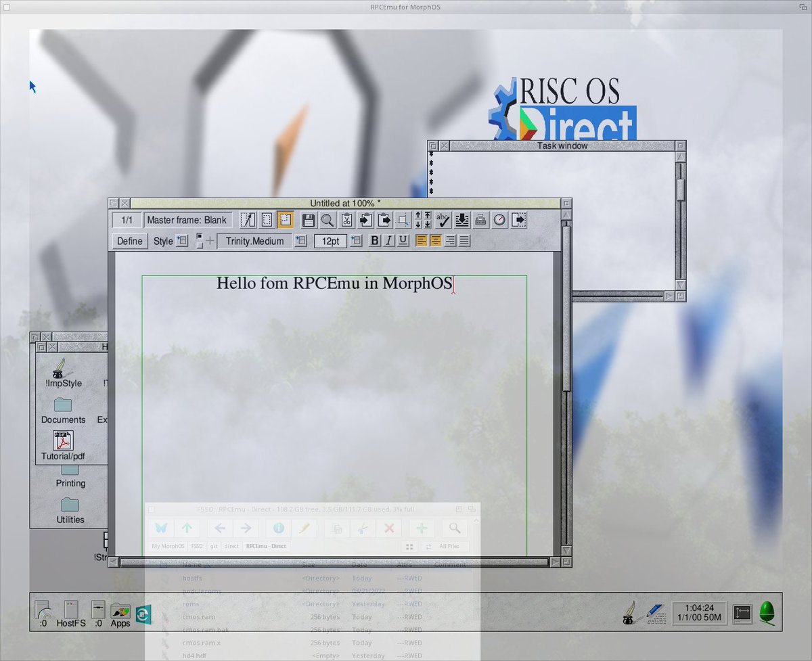The height and width of the screenshot is (661, 812).
Task: Click the Impression quill icon on iconbar
Action: tap(630, 613)
